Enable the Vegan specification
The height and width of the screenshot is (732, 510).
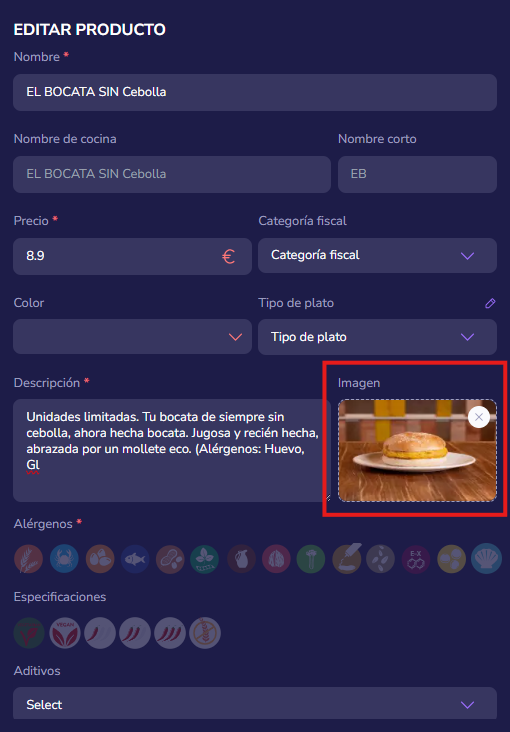click(x=65, y=633)
